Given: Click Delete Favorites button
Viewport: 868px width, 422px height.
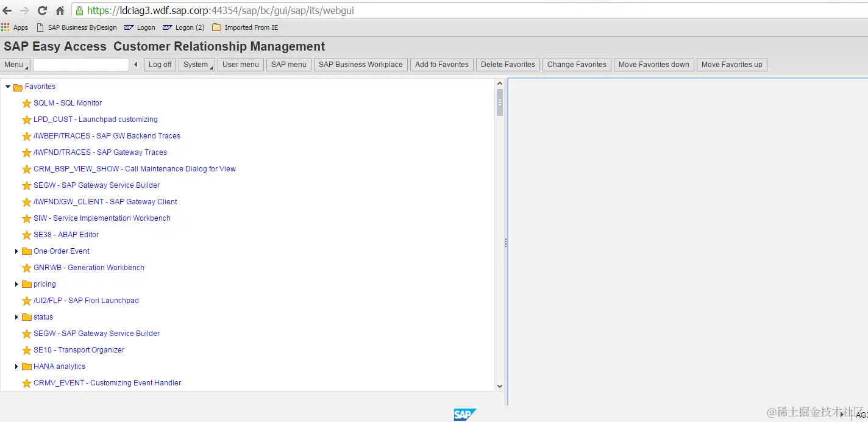Looking at the screenshot, I should click(x=508, y=65).
